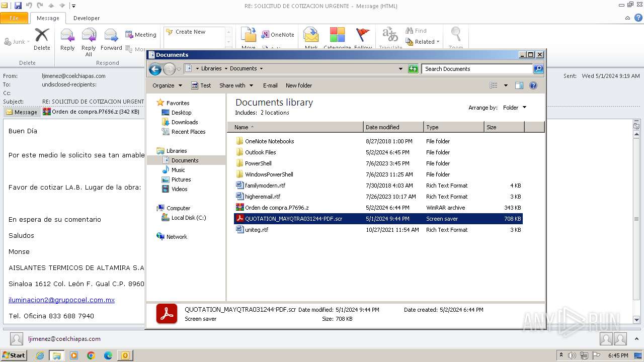Viewport: 644px width, 362px height.
Task: Click the E-mail toolbar button
Action: (x=270, y=85)
